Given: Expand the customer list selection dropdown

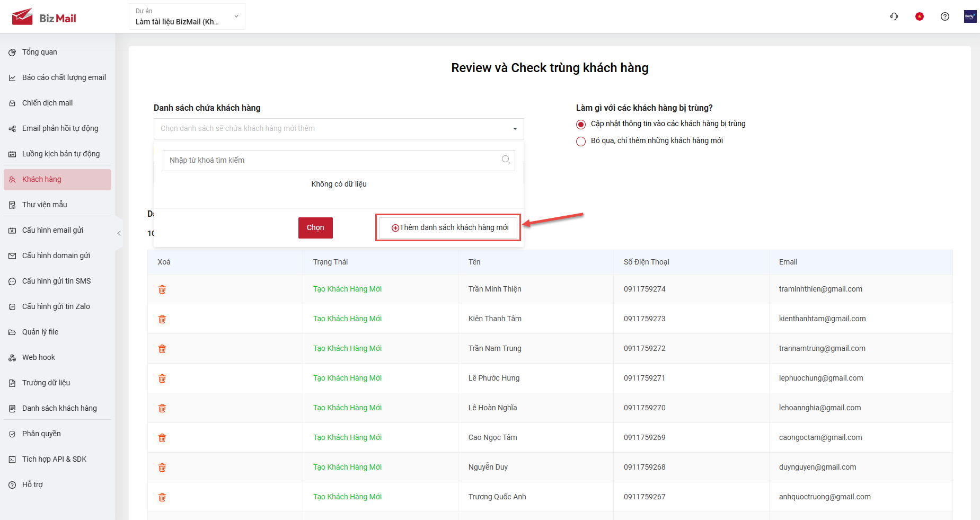Looking at the screenshot, I should click(x=339, y=129).
